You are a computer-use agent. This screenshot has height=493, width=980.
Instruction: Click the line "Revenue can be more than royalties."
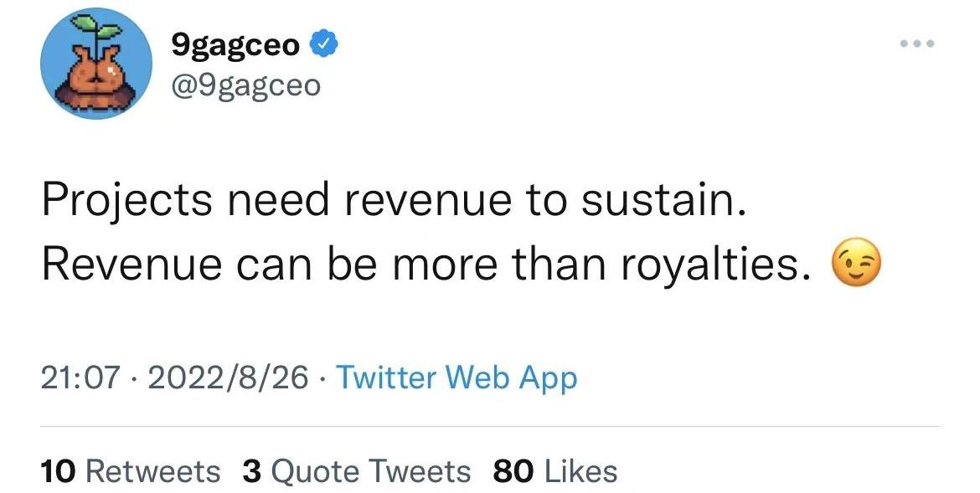coord(426,265)
